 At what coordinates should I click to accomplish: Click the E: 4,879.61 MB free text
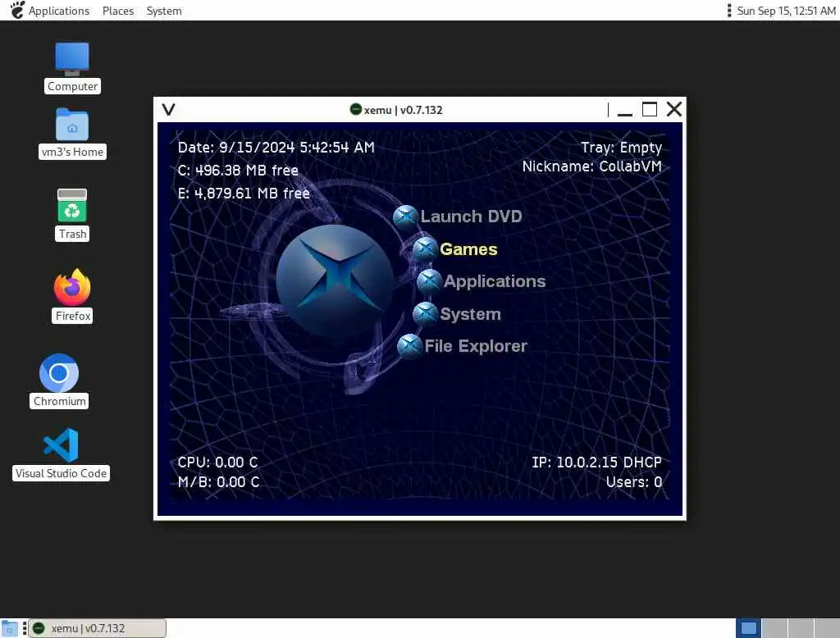coord(244,194)
